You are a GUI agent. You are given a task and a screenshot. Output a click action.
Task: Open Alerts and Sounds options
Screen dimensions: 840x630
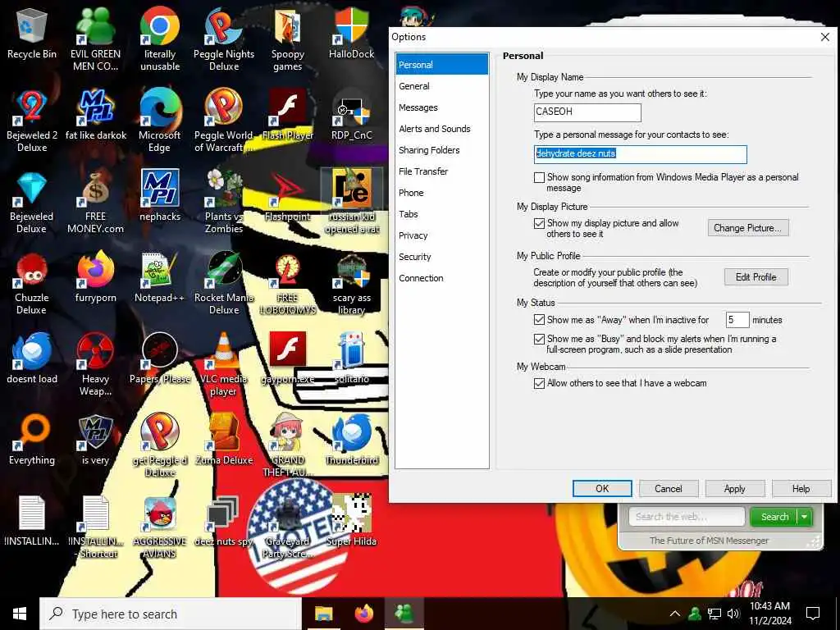pos(441,129)
